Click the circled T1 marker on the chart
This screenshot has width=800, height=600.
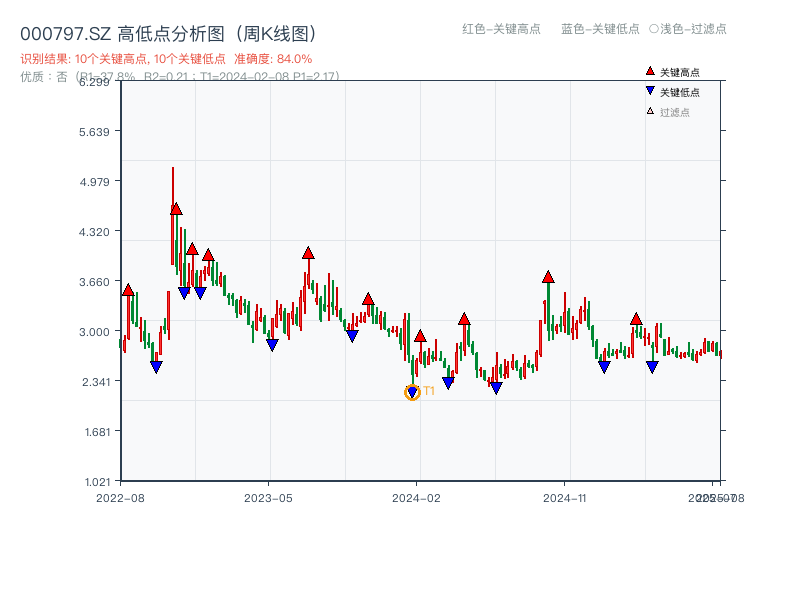(411, 391)
